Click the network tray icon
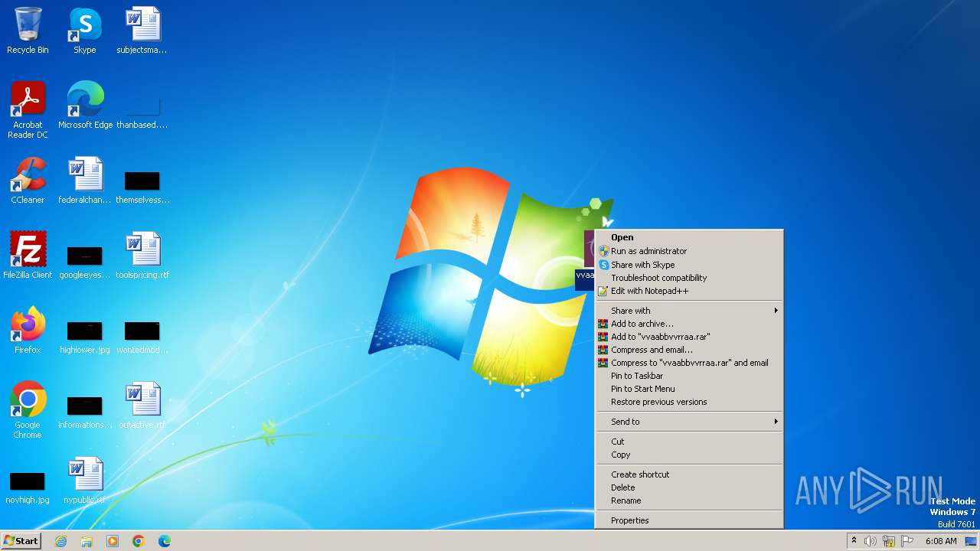Screen dimensions: 980x551 (889, 541)
